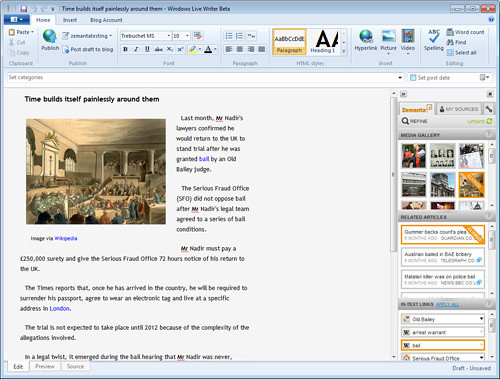Run the Spelling check
The image size is (500, 379).
[434, 40]
